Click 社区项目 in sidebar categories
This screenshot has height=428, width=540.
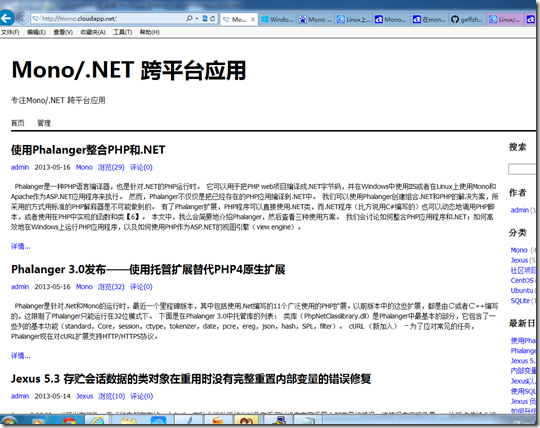(x=523, y=270)
